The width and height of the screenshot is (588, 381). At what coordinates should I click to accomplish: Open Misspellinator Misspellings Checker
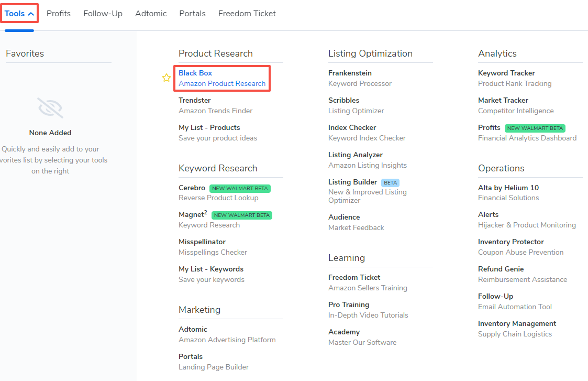[213, 247]
